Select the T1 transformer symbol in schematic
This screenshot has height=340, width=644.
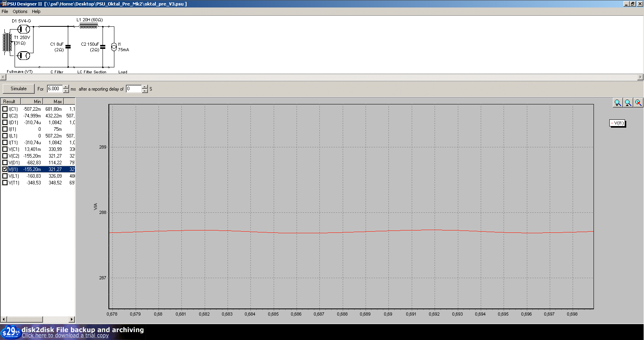point(7,42)
